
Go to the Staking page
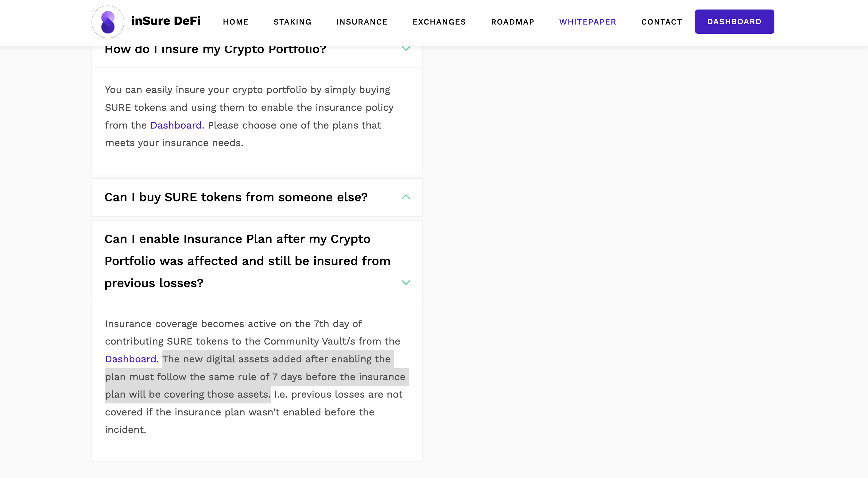(x=293, y=22)
